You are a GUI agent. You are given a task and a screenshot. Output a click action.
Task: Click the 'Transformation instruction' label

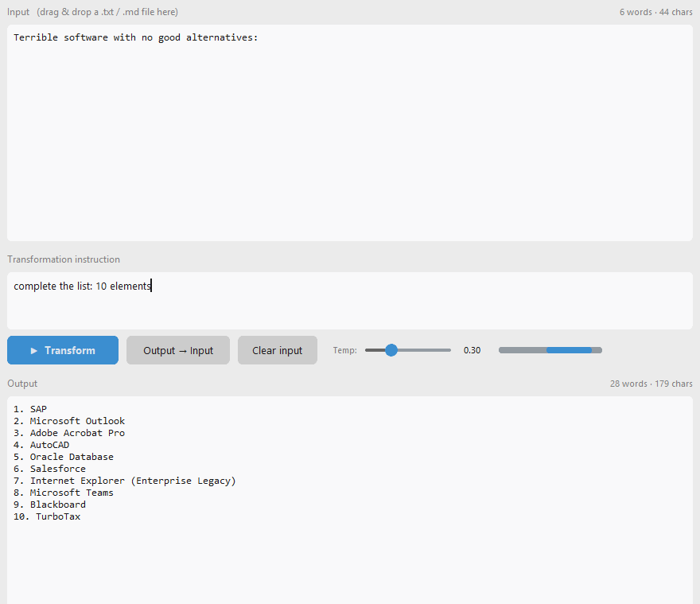click(64, 259)
